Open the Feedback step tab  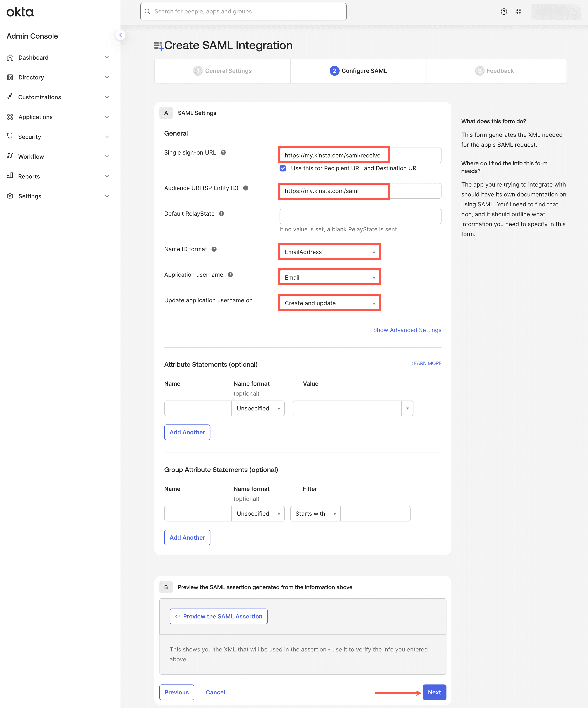coord(495,71)
